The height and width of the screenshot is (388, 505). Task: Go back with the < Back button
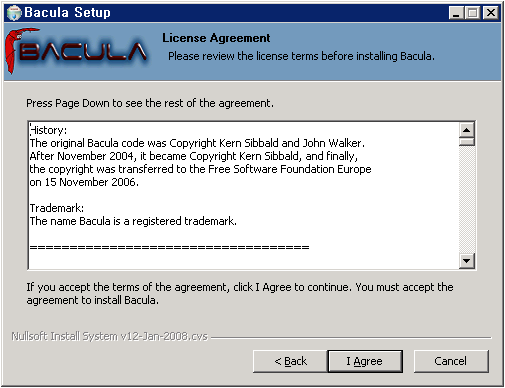pyautogui.click(x=290, y=361)
